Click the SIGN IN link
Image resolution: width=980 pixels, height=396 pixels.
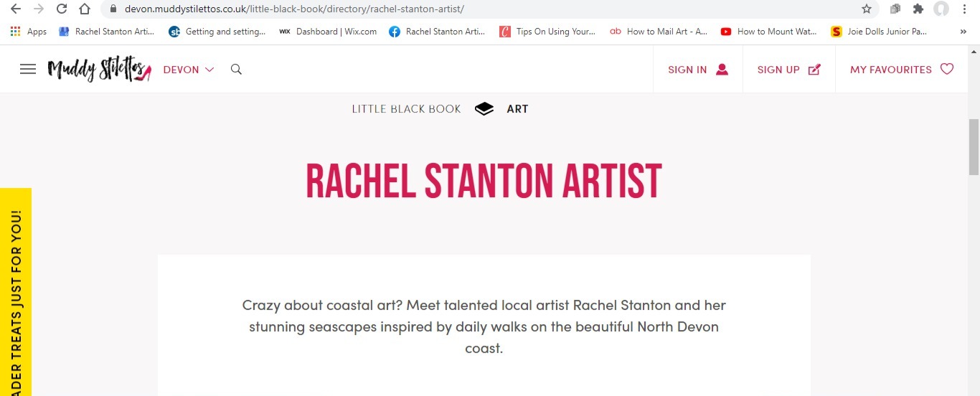698,70
